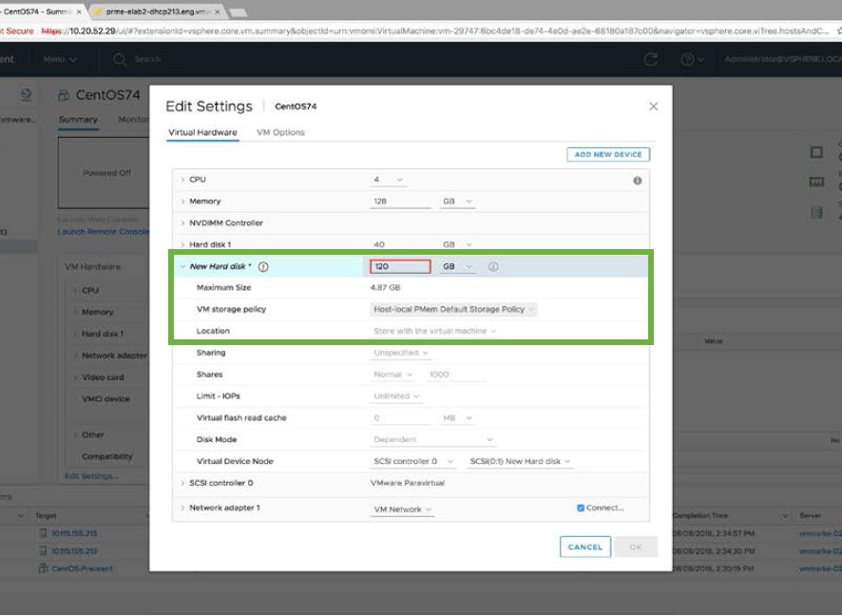This screenshot has height=616, width=842.
Task: Click the memory icon at right edge of background
Action: (816, 183)
